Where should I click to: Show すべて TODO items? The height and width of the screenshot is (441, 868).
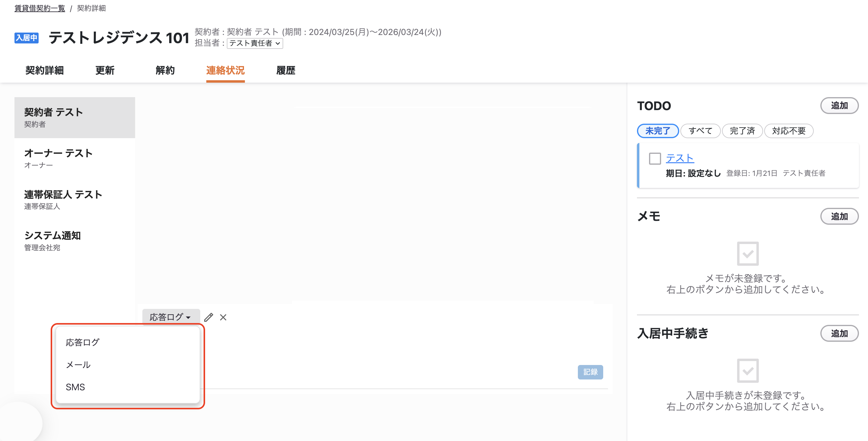(700, 131)
